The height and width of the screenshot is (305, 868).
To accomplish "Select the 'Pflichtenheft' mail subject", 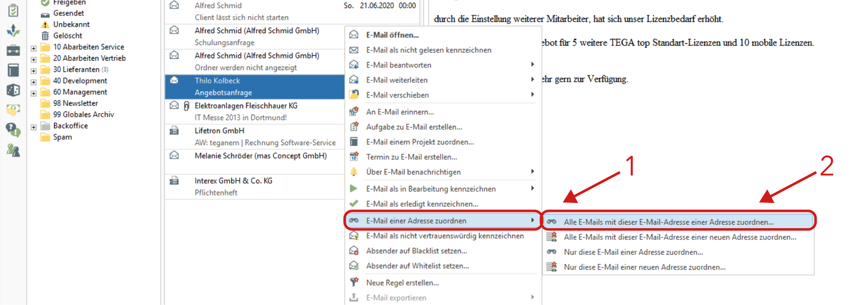I will point(216,192).
